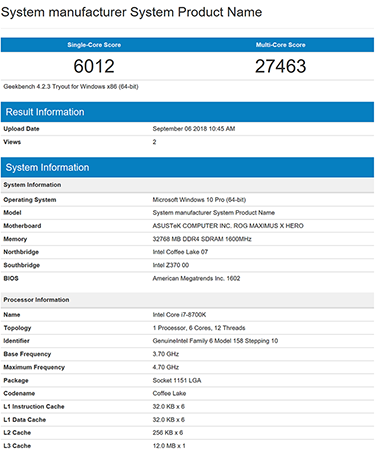375x457 pixels.
Task: Select the L1 Instruction Cache value 32.0 KB x 6
Action: (169, 407)
